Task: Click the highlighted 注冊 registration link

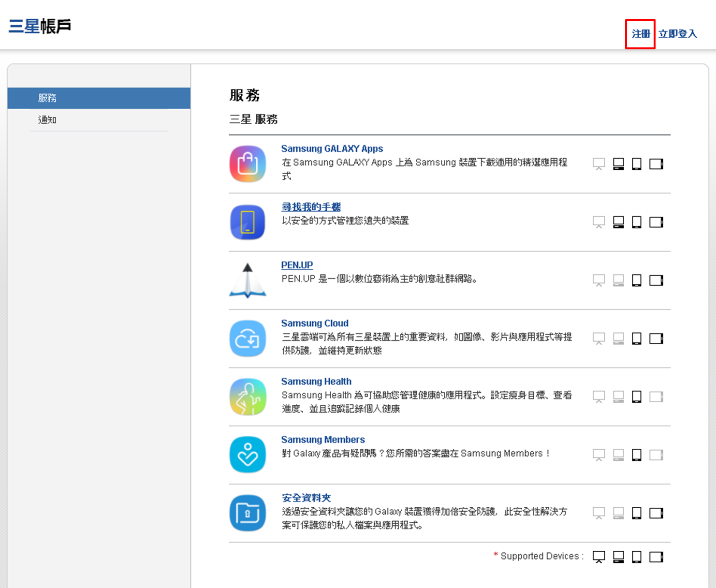Action: tap(640, 34)
